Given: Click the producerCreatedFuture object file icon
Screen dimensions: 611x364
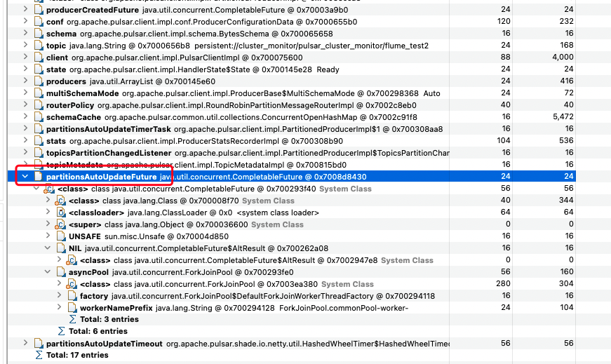Looking at the screenshot, I should 38,10.
